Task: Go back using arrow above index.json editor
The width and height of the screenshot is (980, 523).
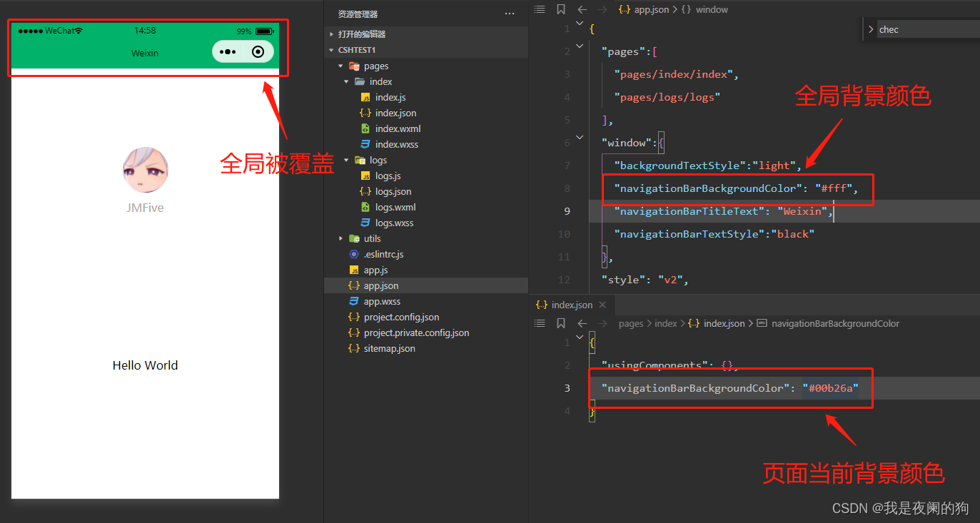Action: tap(582, 323)
